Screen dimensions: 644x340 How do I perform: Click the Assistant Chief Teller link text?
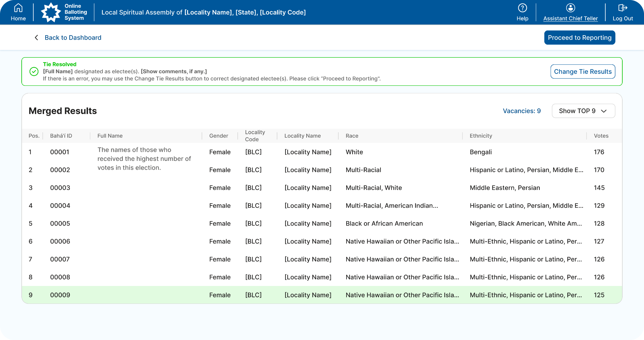570,19
